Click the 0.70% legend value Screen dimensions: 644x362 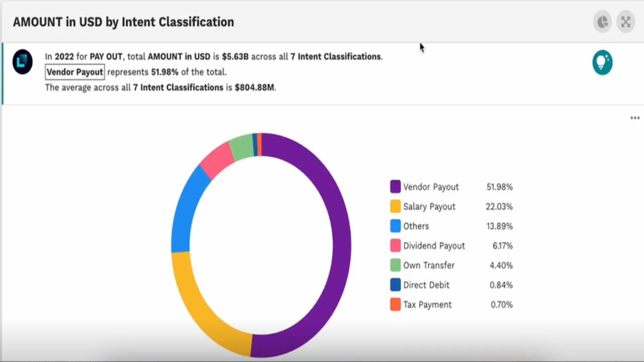502,305
